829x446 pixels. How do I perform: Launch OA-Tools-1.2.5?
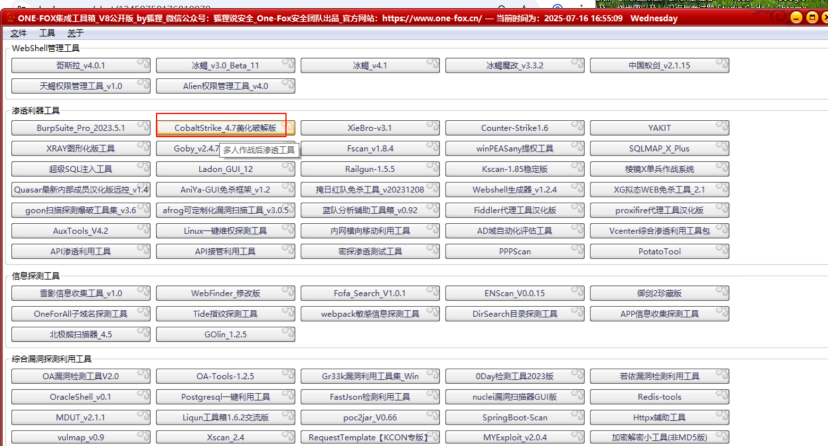[x=226, y=376]
